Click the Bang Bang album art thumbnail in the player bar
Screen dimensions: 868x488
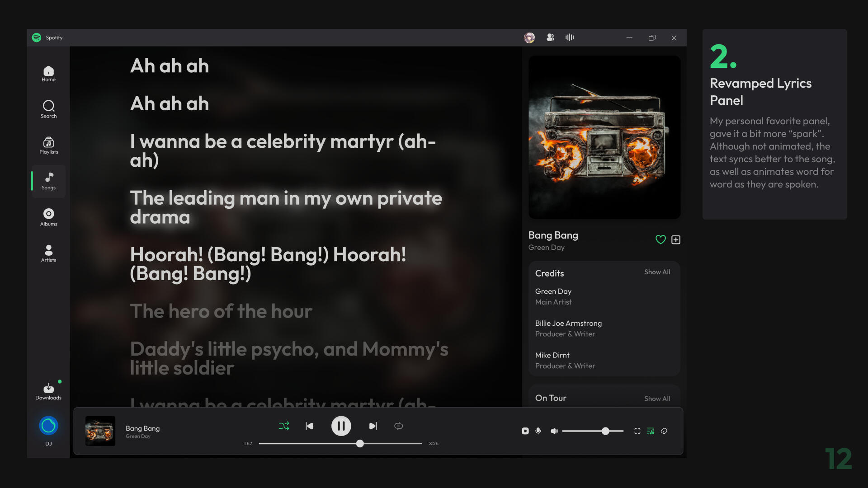click(100, 431)
